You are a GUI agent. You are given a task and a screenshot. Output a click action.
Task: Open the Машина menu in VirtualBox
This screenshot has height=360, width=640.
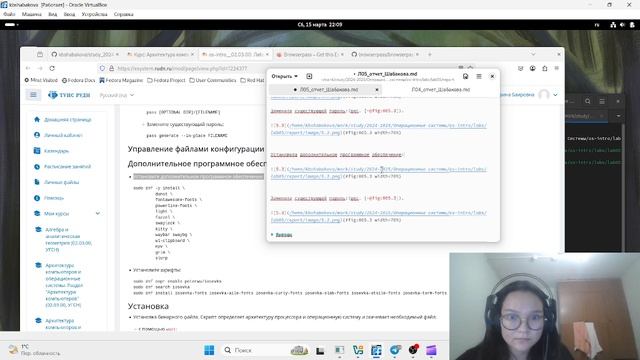pyautogui.click(x=31, y=14)
